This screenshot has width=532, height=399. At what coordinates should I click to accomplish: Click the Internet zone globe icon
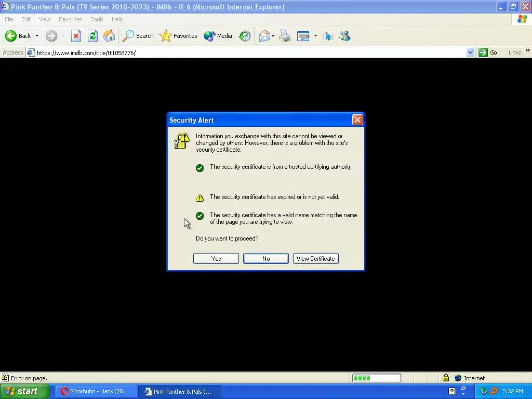click(458, 378)
